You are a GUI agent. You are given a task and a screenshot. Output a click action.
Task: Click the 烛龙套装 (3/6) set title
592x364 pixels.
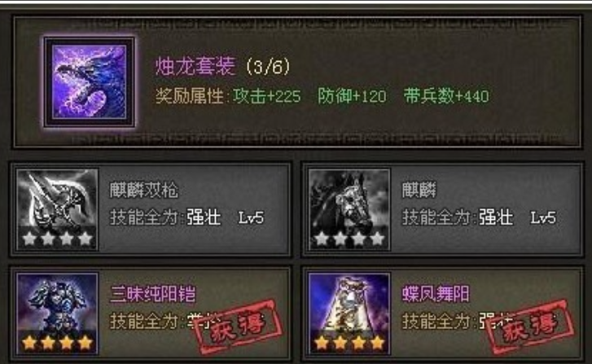click(223, 67)
